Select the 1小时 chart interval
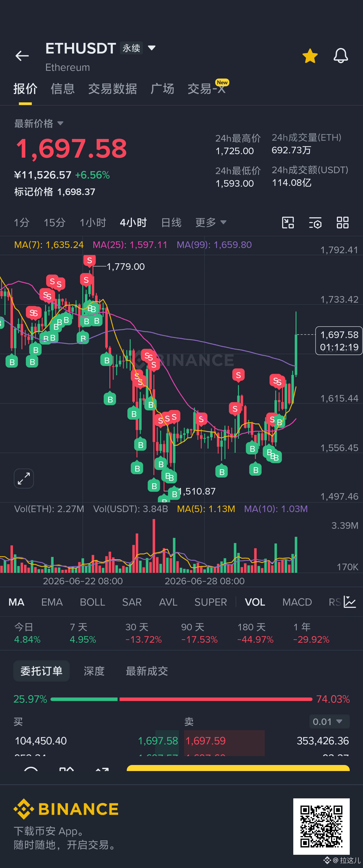 [x=93, y=222]
